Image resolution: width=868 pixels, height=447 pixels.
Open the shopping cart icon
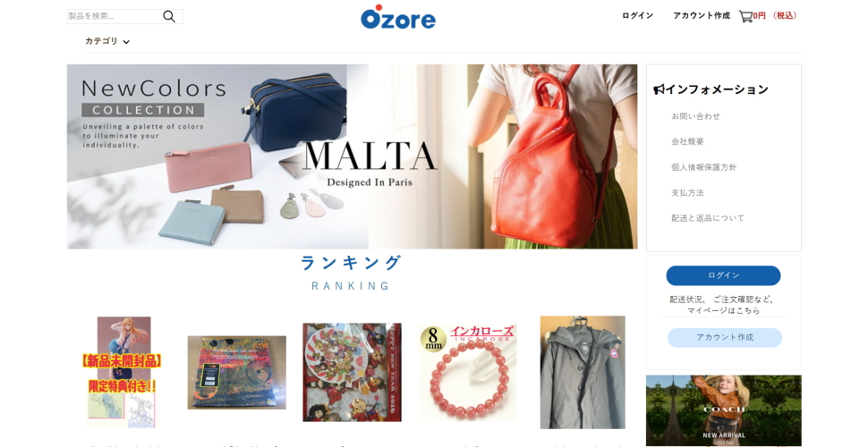click(x=745, y=17)
